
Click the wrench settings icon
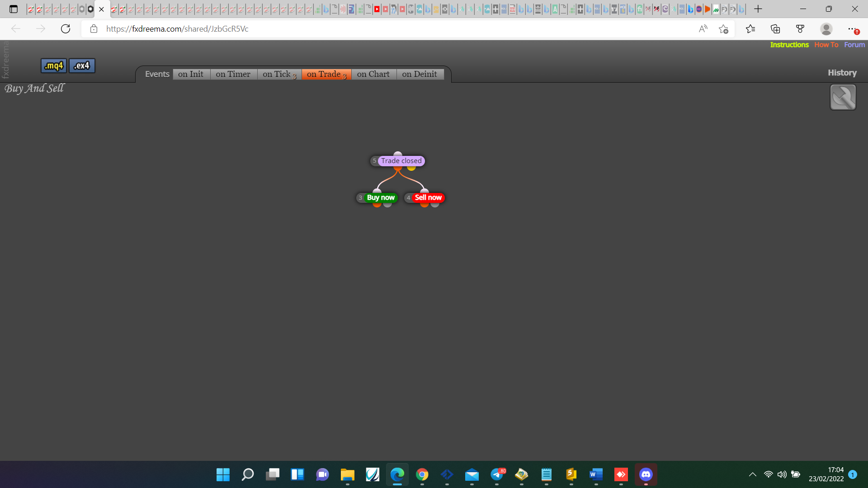(x=843, y=97)
